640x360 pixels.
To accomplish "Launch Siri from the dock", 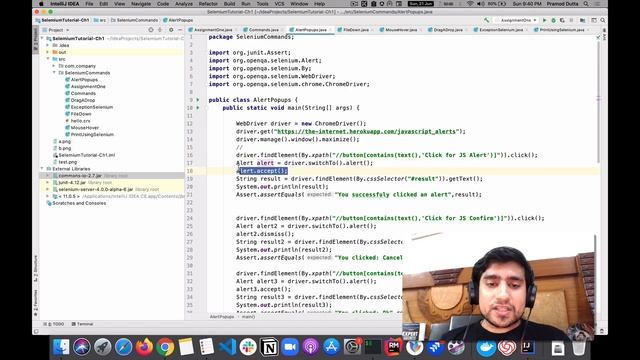I will coord(82,347).
